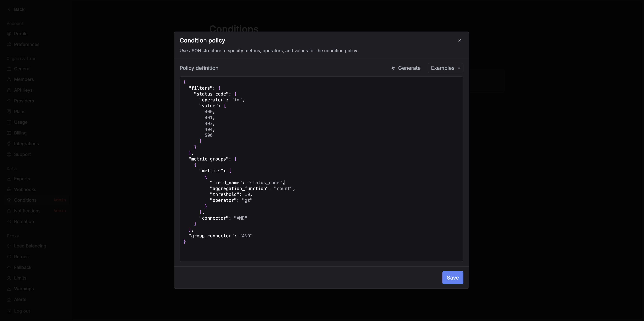
Task: Click the Log out icon
Action: pyautogui.click(x=9, y=311)
